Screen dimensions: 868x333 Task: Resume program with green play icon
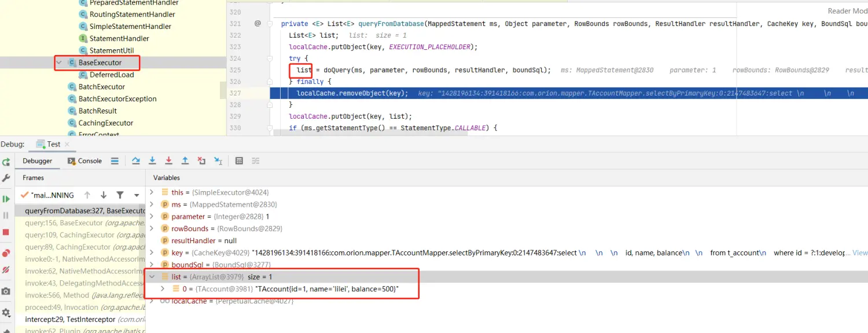pyautogui.click(x=6, y=199)
